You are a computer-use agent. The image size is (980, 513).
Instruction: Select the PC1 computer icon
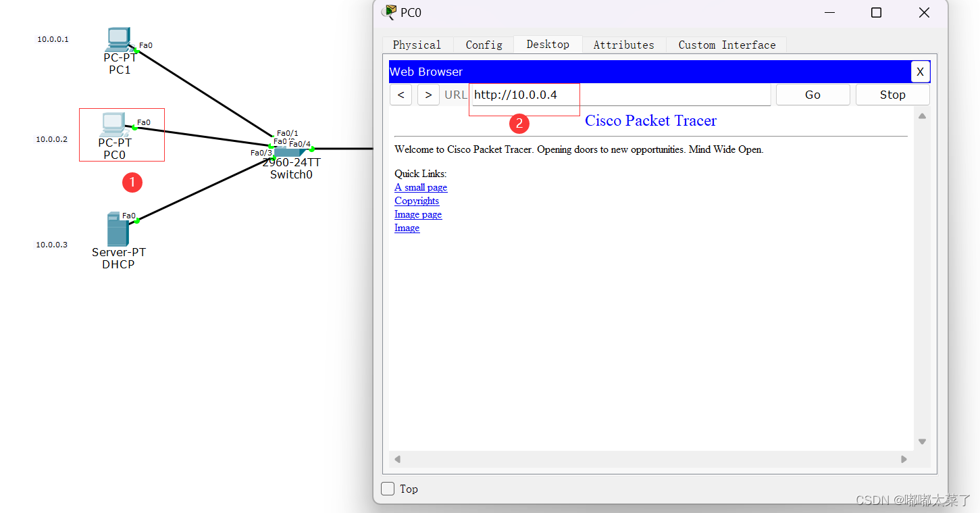tap(119, 39)
